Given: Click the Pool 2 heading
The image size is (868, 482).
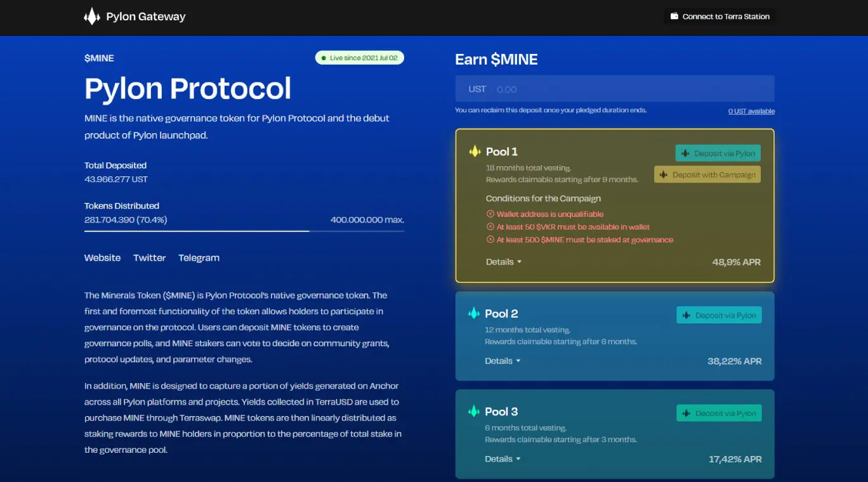Looking at the screenshot, I should click(x=501, y=313).
